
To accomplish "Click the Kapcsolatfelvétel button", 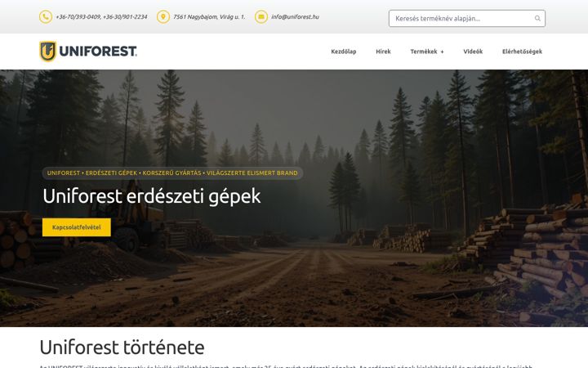I will coord(77,227).
